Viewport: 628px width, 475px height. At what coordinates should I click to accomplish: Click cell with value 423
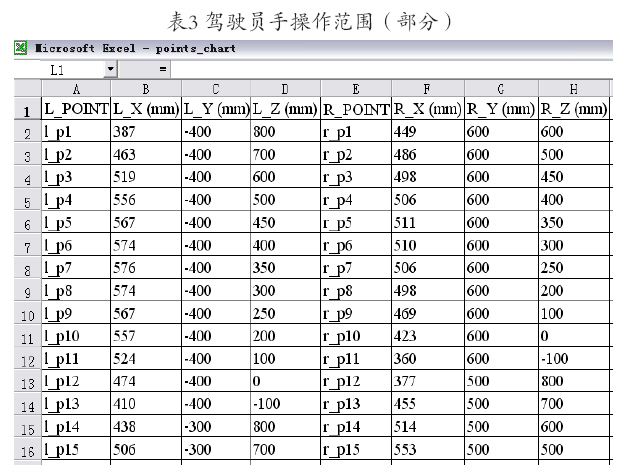pyautogui.click(x=428, y=336)
